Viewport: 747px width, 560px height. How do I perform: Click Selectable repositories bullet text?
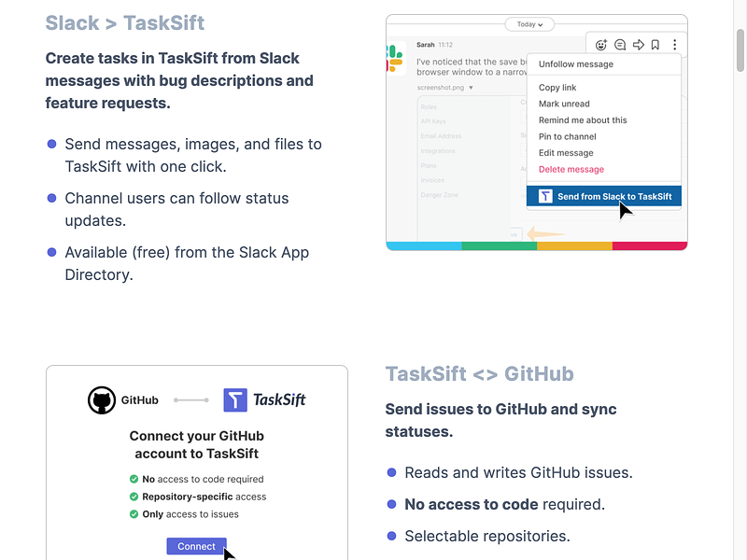pyautogui.click(x=486, y=536)
